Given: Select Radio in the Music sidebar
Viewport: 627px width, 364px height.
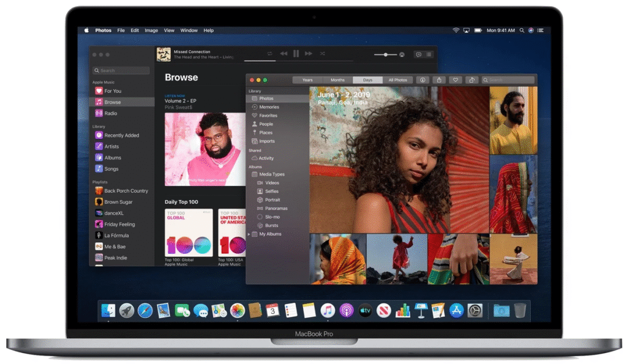Looking at the screenshot, I should pos(110,113).
